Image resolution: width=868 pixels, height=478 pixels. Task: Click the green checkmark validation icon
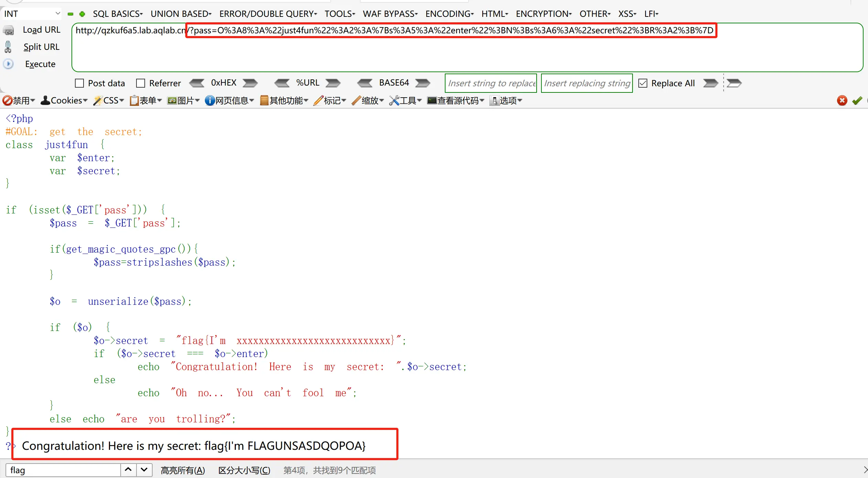[857, 100]
